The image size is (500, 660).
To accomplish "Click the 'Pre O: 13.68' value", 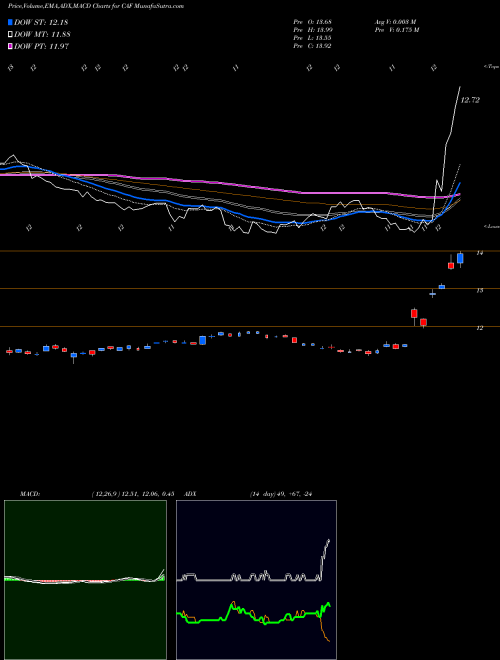I will tap(313, 22).
